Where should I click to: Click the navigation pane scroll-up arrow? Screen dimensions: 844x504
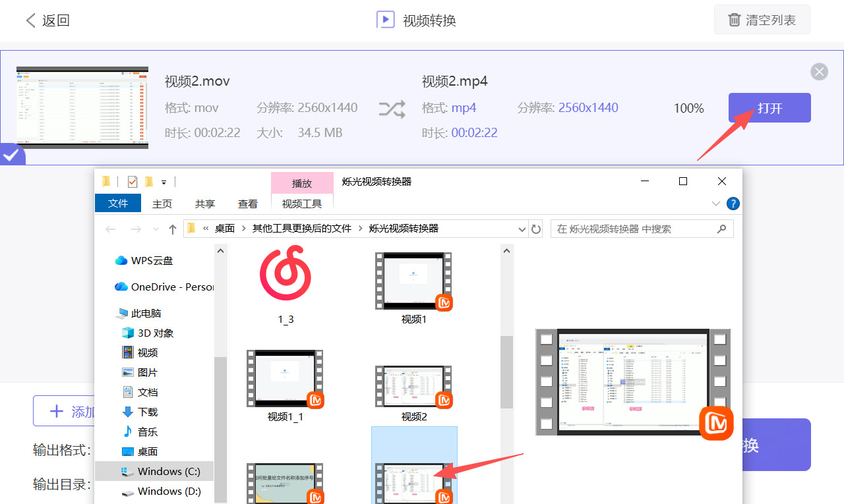pyautogui.click(x=222, y=250)
